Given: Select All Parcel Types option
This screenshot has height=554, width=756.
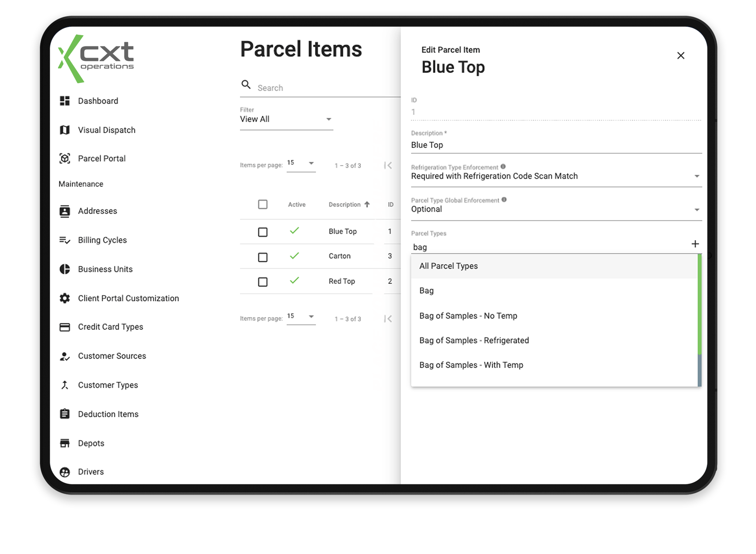Looking at the screenshot, I should [554, 266].
